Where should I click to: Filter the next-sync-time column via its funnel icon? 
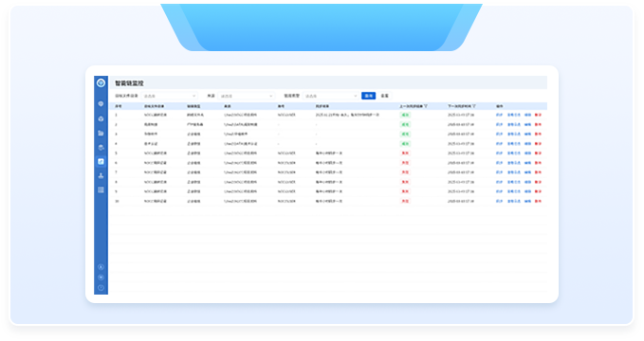tap(474, 106)
